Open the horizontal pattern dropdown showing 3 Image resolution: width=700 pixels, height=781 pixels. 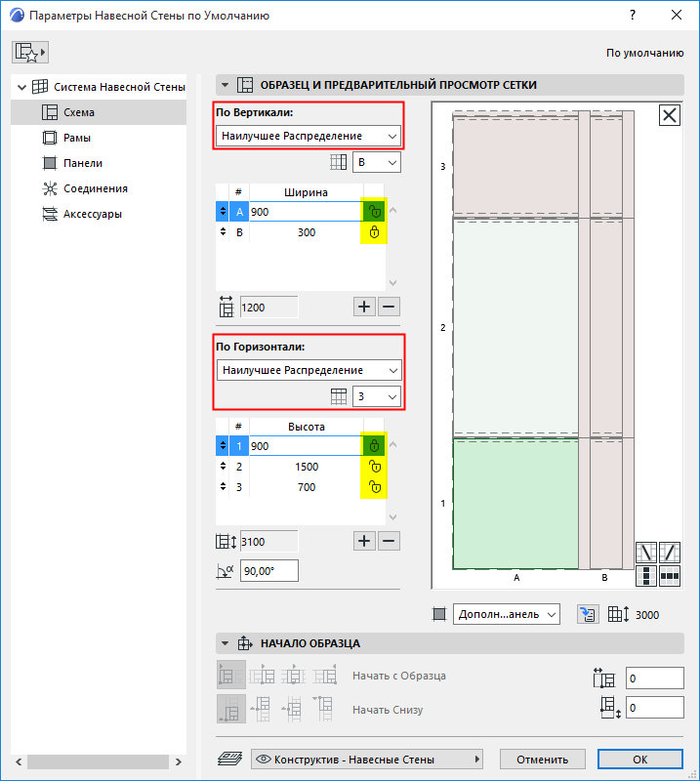tap(377, 396)
